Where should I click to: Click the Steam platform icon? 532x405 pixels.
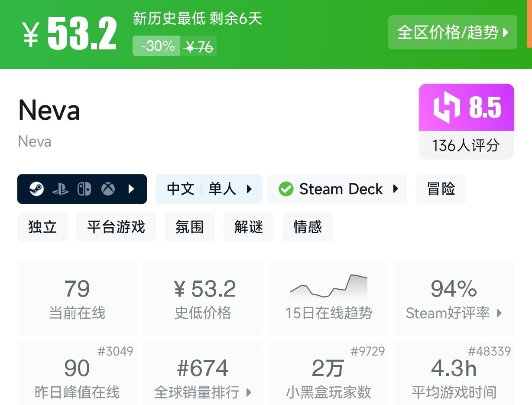(37, 189)
